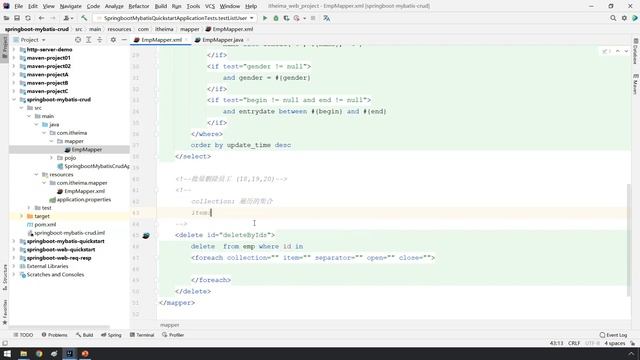This screenshot has width=640, height=360.
Task: Run with coverage icon
Action: (x=286, y=18)
